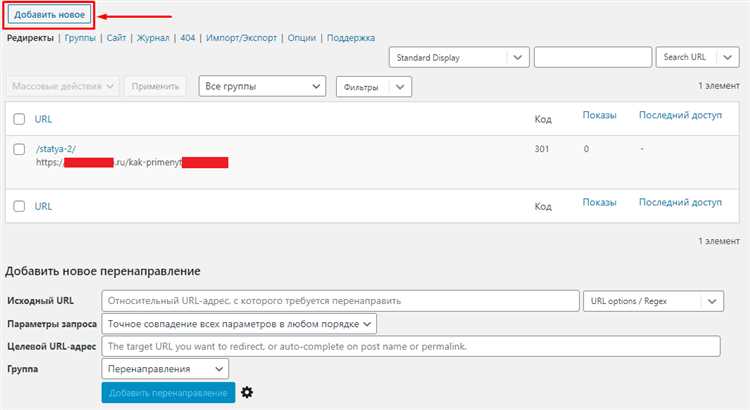Click the Добавить новое button

[x=49, y=15]
